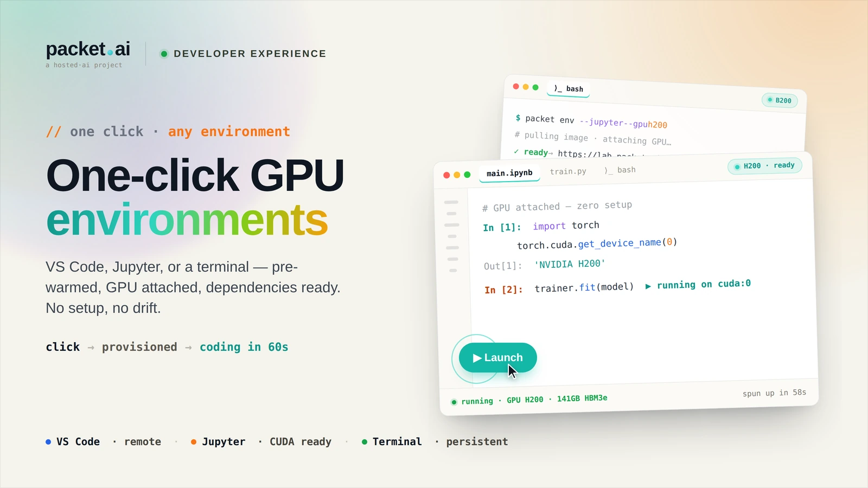Click the red dot in terminal window
Viewport: 868px width, 488px height.
pyautogui.click(x=516, y=86)
